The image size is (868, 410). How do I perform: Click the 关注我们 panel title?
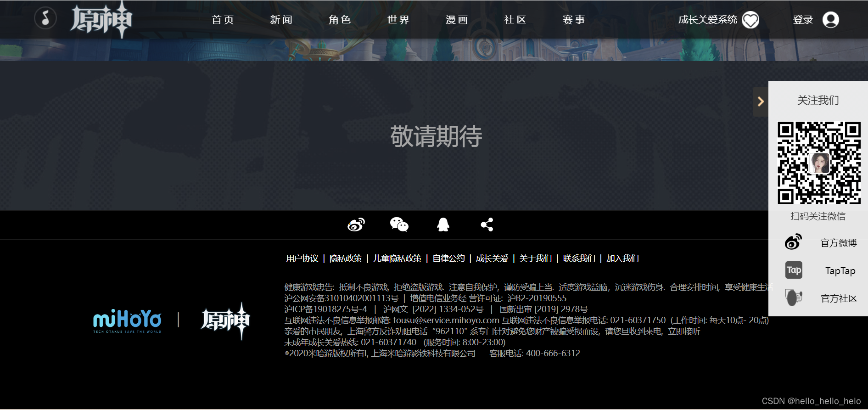[818, 100]
